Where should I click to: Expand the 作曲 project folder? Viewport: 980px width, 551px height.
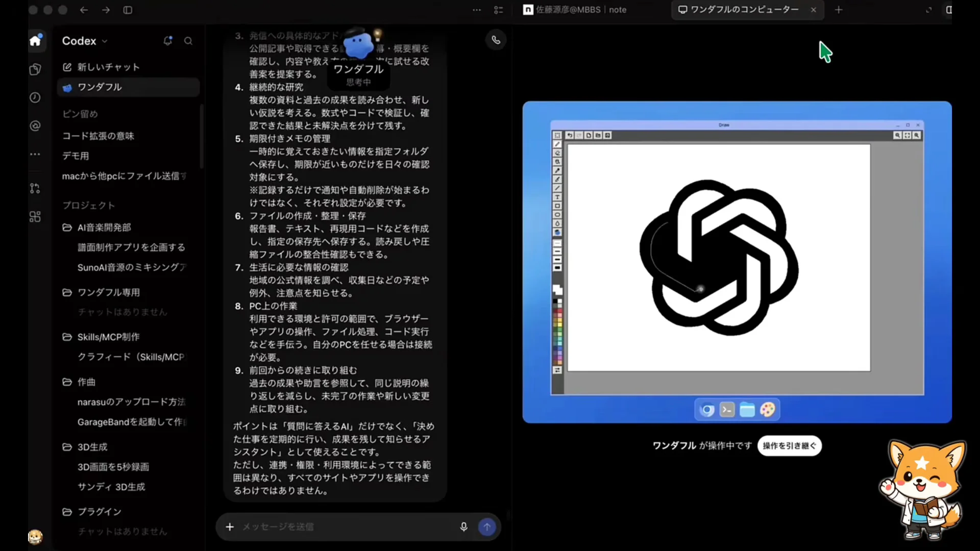79,382
